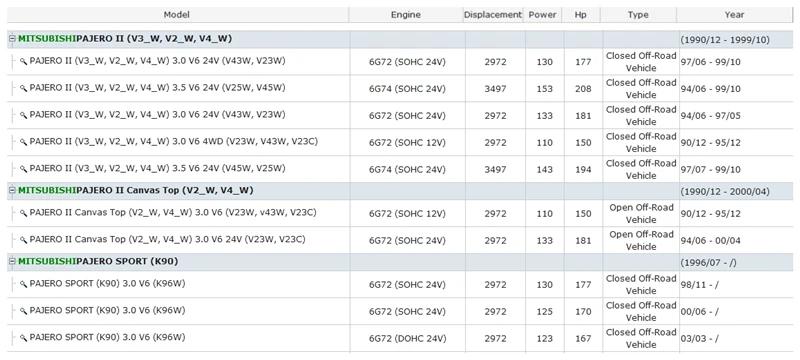
Task: Collapse the PAJERO II Canvas Top group
Action: (12, 191)
